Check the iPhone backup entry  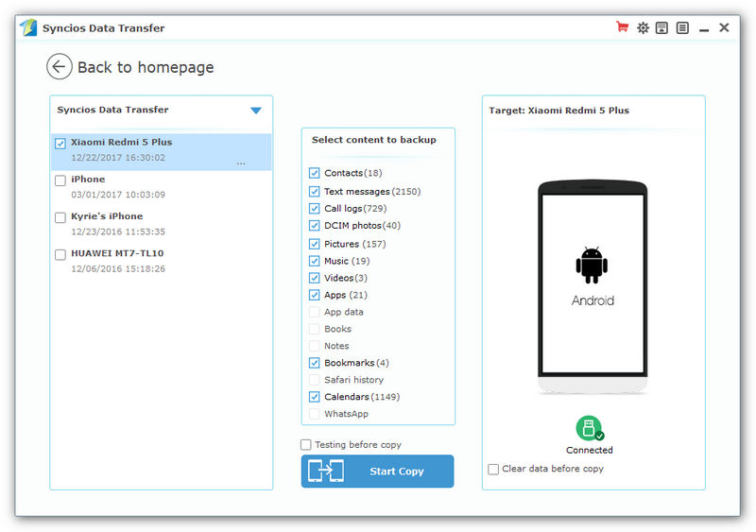[x=60, y=180]
